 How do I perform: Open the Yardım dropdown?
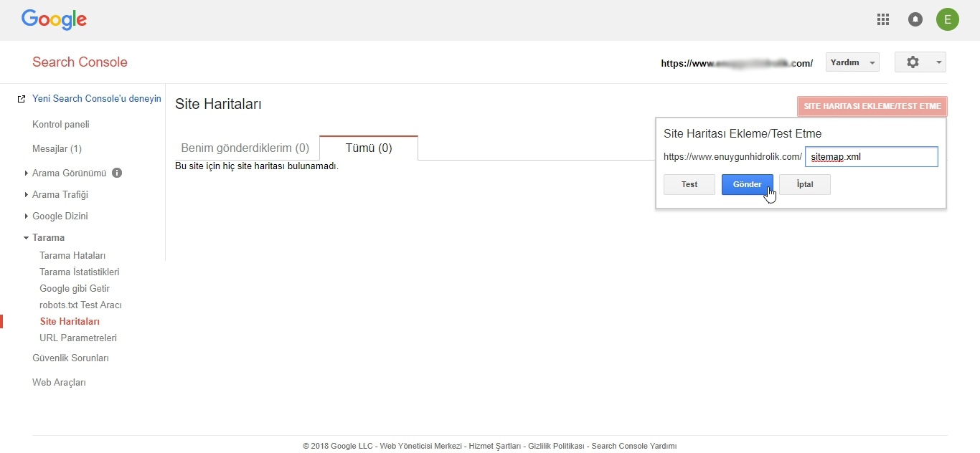tap(853, 62)
